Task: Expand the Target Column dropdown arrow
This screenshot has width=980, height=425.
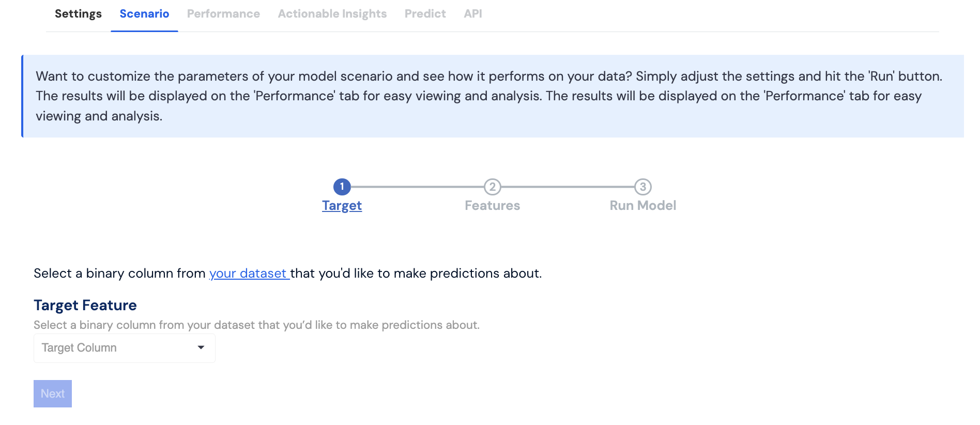Action: pyautogui.click(x=201, y=347)
